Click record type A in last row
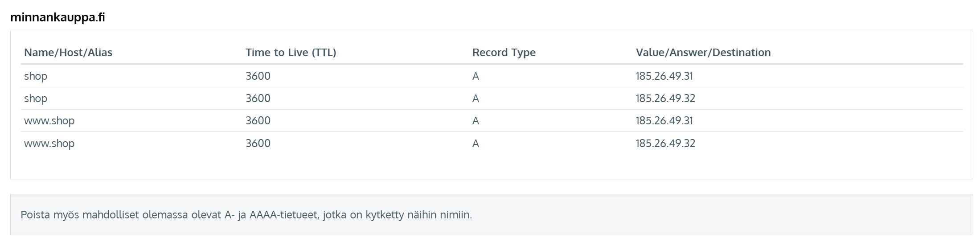This screenshot has height=246, width=980. point(476,143)
